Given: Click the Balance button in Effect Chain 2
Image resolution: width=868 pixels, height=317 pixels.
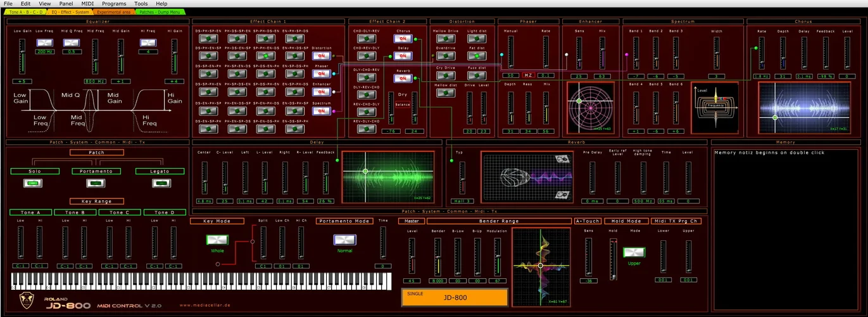Looking at the screenshot, I should [403, 105].
